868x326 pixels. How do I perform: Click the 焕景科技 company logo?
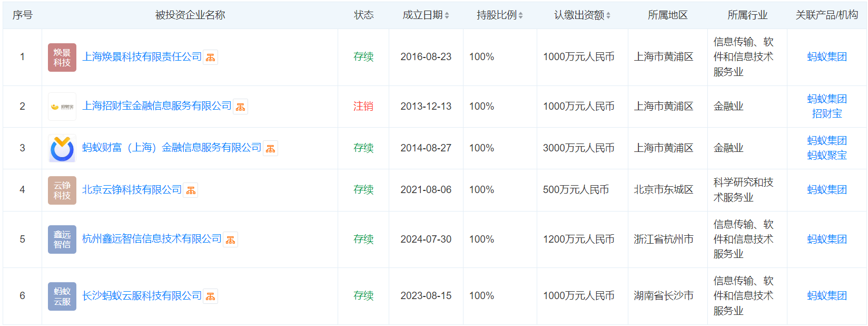point(62,57)
